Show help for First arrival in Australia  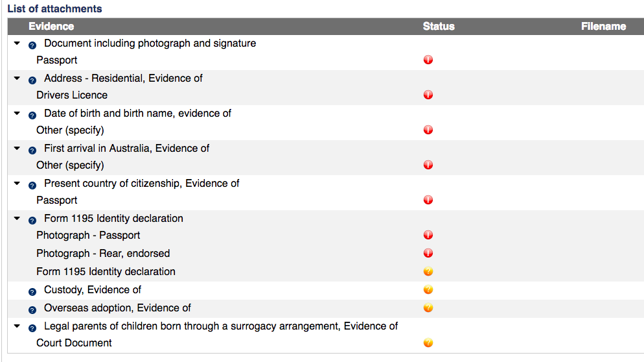pyautogui.click(x=32, y=150)
